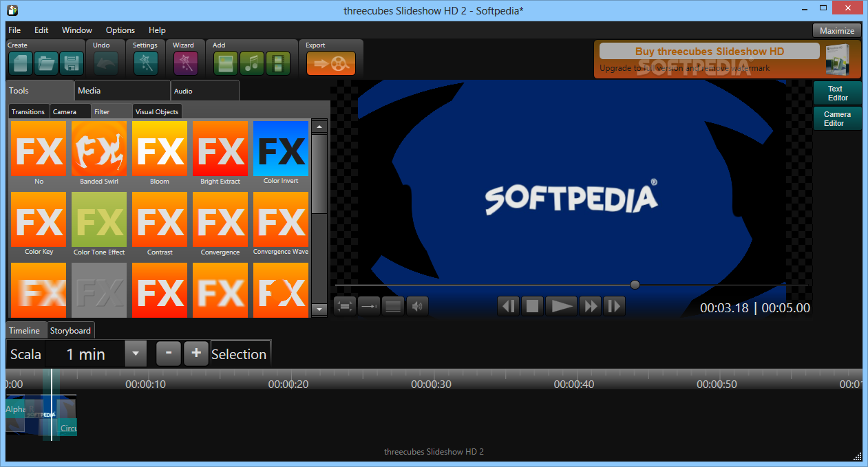
Task: Open the File menu
Action: 14,30
